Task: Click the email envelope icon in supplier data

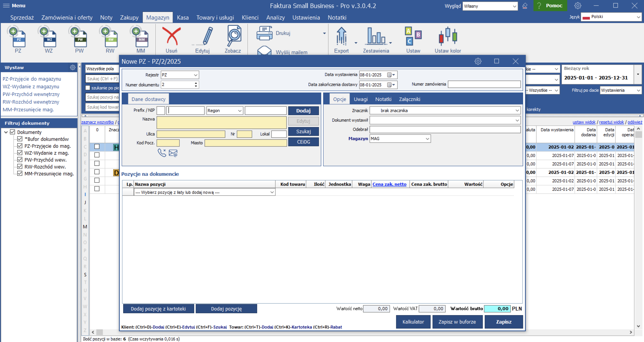Action: point(173,153)
